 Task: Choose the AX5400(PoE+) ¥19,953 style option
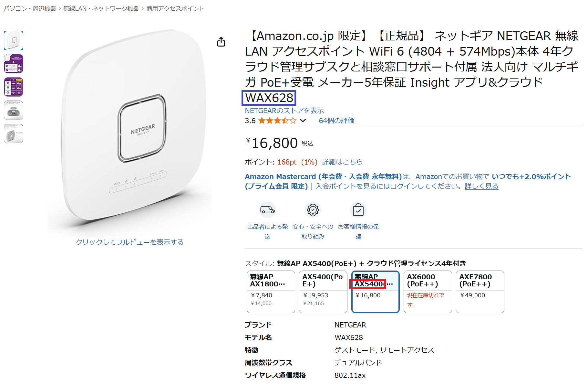click(x=323, y=292)
